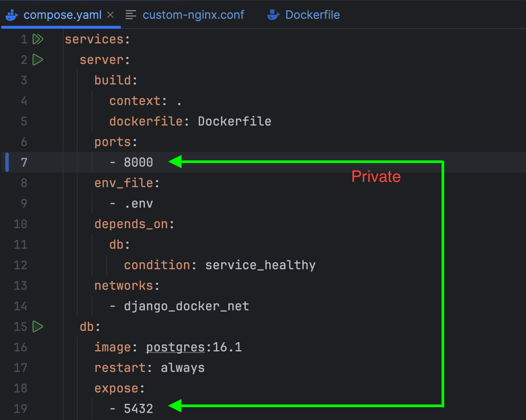
Task: Click the Docker icon on compose.yaml tab
Action: (12, 15)
